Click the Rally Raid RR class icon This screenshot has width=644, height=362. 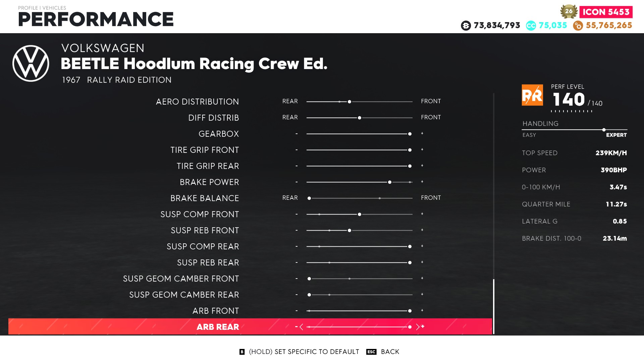click(532, 95)
